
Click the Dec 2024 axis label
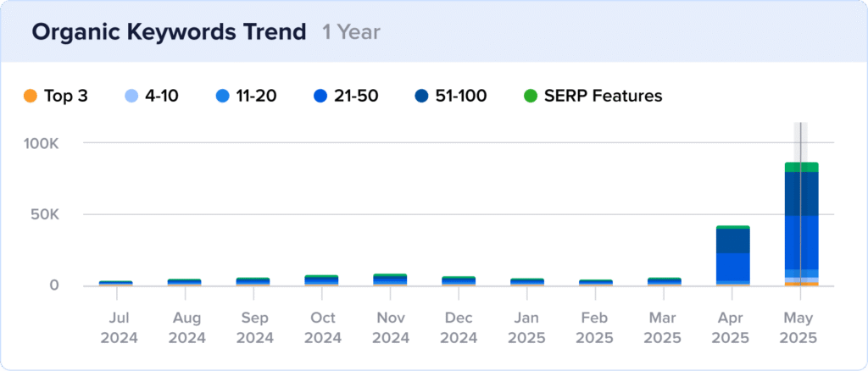click(459, 327)
